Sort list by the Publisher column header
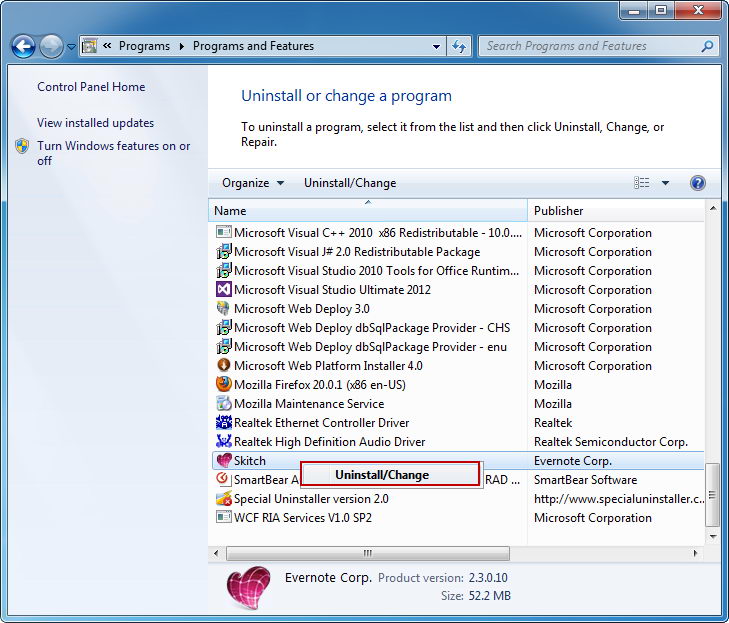Image resolution: width=729 pixels, height=623 pixels. pos(616,211)
